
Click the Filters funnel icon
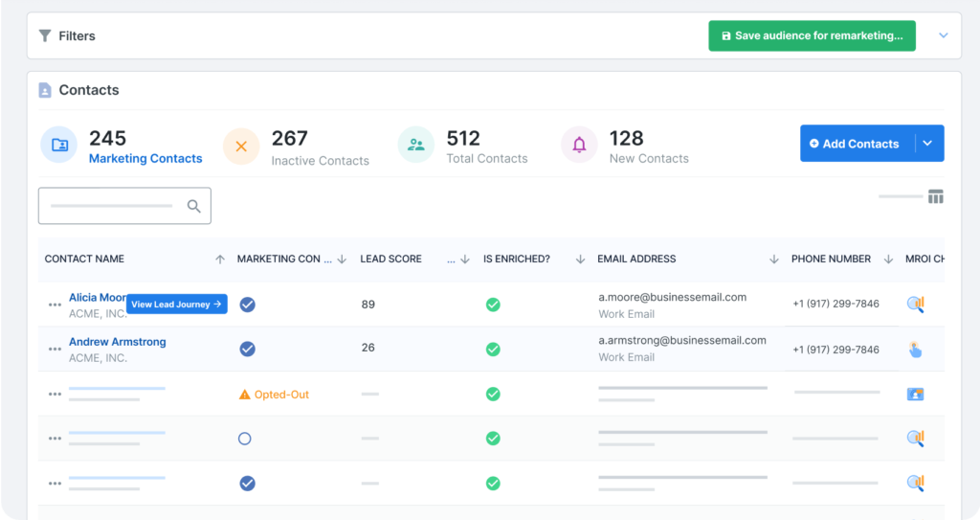pos(45,35)
